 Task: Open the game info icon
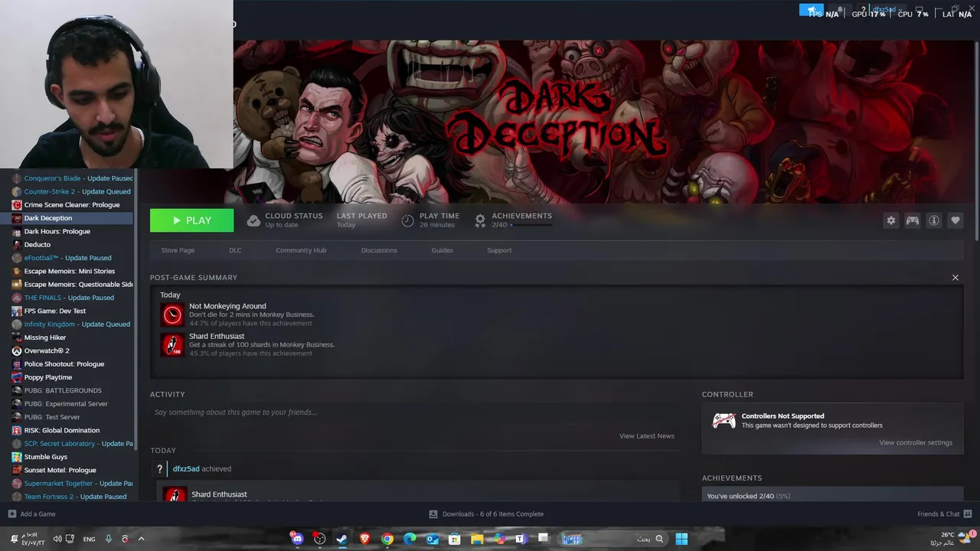[934, 220]
